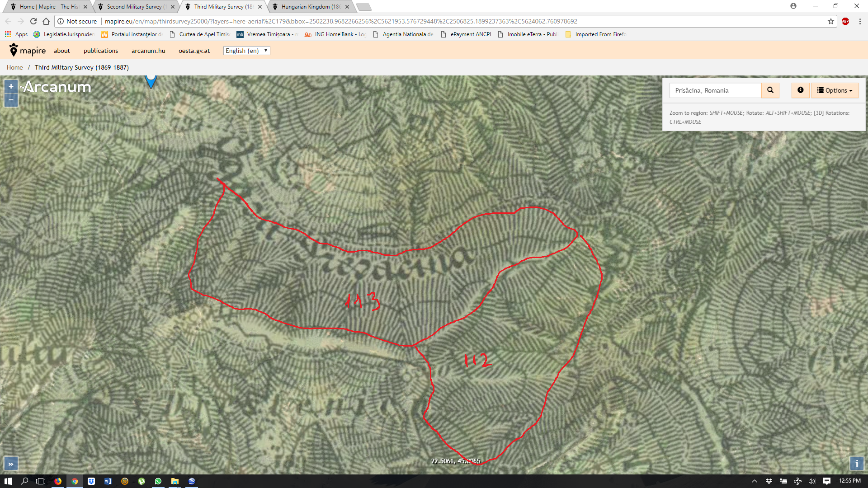Open a new browser tab
868x488 pixels.
click(x=363, y=7)
